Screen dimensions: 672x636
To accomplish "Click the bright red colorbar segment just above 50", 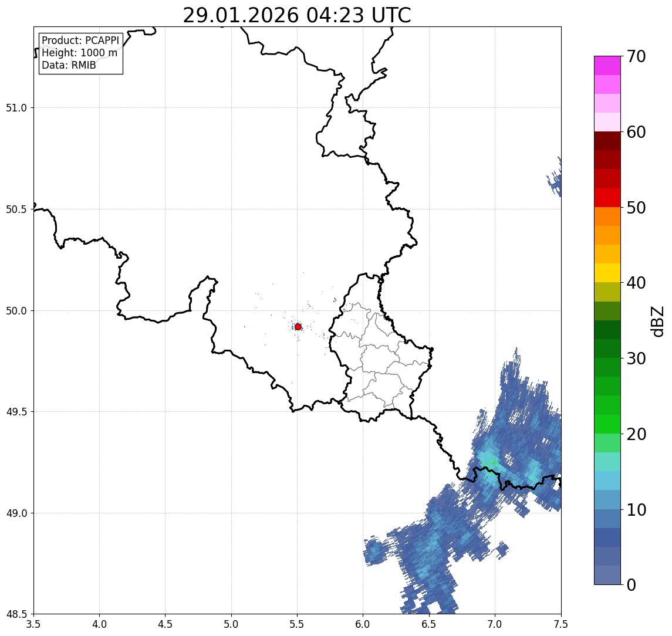I will [x=607, y=198].
